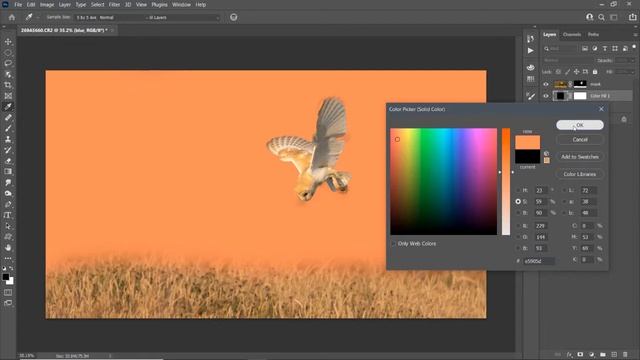The image size is (640, 360).
Task: Select the Gradient tool
Action: [x=8, y=171]
